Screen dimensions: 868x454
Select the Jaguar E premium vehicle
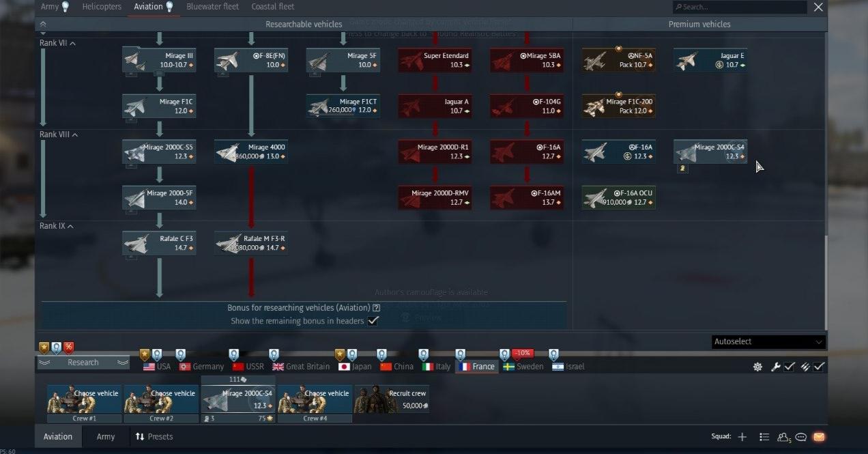click(710, 60)
